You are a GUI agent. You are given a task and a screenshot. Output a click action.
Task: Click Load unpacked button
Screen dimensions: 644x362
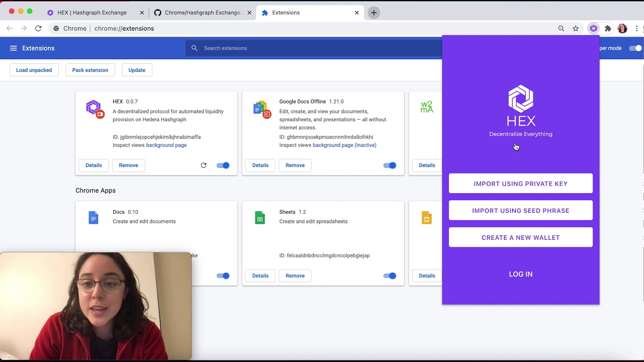pos(34,70)
